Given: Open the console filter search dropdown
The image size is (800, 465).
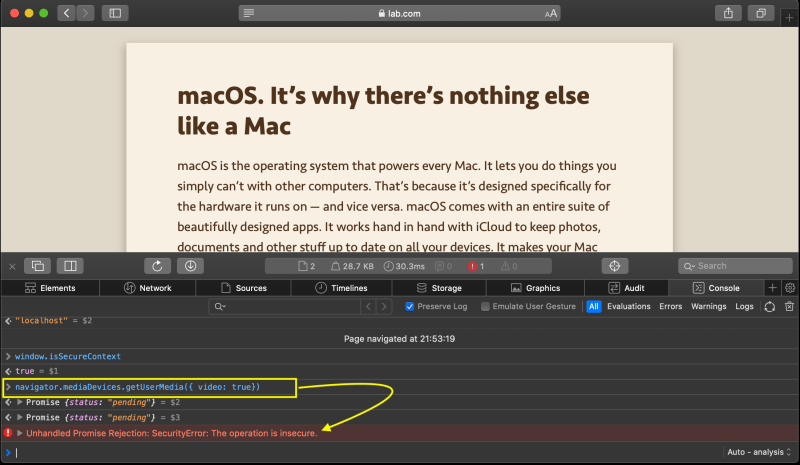Looking at the screenshot, I should 220,306.
